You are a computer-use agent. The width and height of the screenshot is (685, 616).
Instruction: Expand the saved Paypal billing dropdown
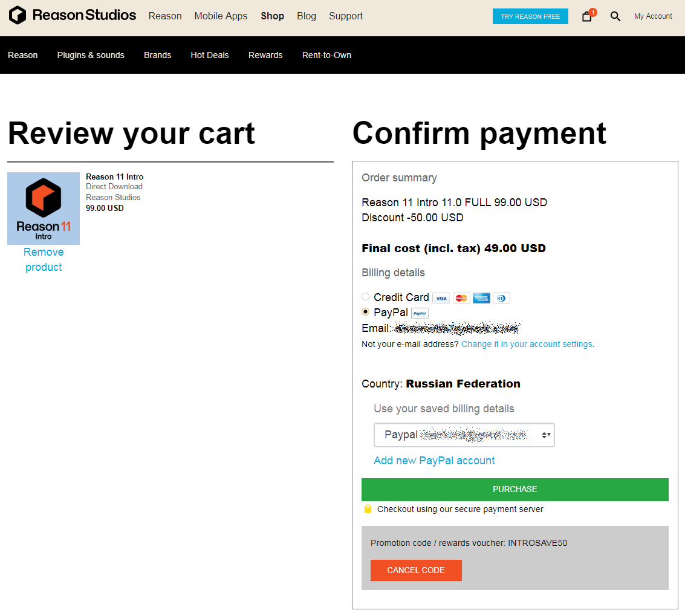tap(464, 435)
